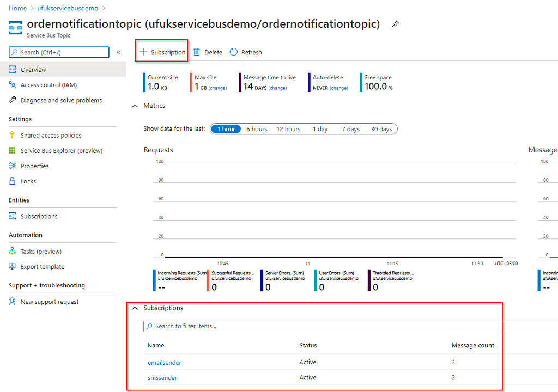
Task: Select 30 days time range
Action: (381, 129)
